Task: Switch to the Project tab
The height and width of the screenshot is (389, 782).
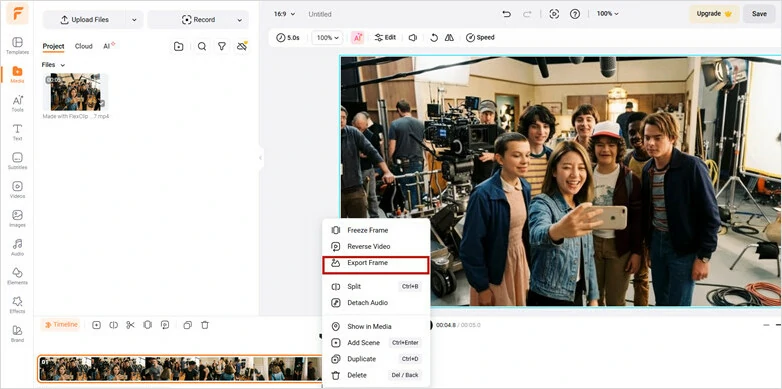Action: 53,46
